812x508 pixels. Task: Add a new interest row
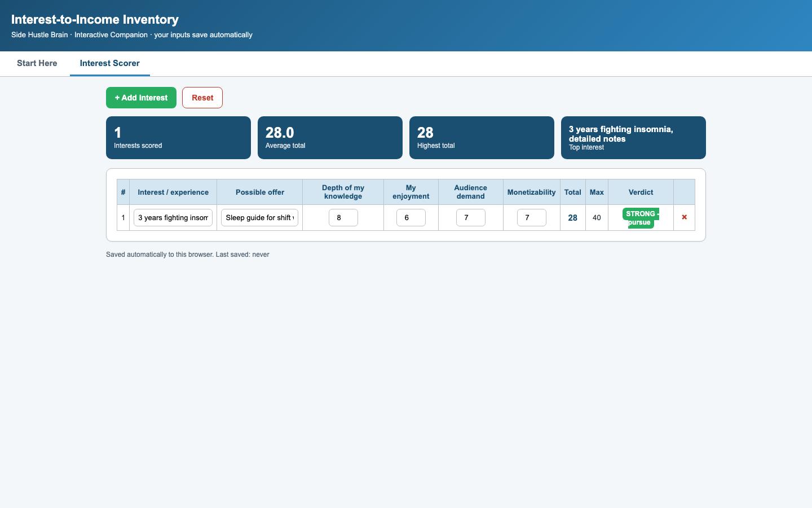click(141, 98)
